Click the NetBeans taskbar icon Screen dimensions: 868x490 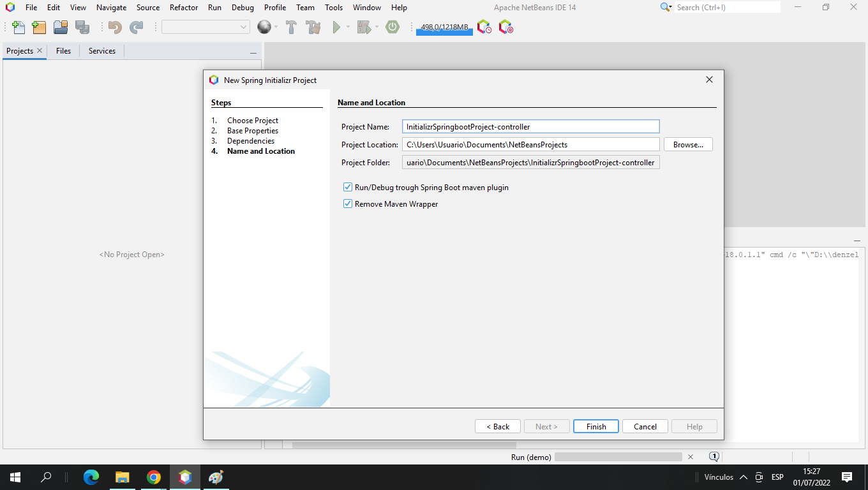[185, 477]
